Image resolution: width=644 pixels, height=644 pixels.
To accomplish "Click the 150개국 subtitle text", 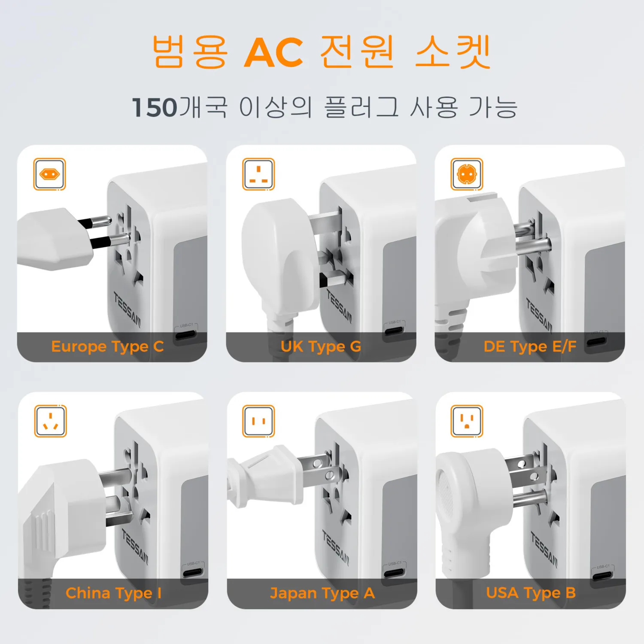I will 325,107.
